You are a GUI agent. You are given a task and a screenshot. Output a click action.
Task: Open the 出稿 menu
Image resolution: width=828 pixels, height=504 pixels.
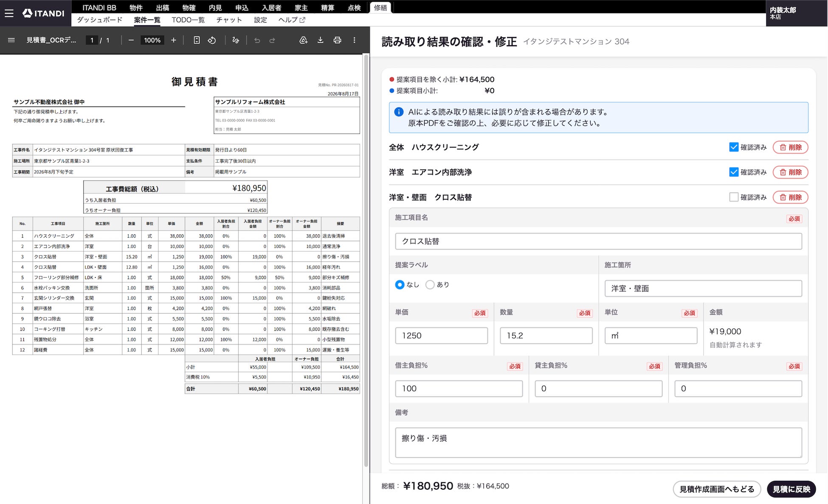(x=162, y=8)
